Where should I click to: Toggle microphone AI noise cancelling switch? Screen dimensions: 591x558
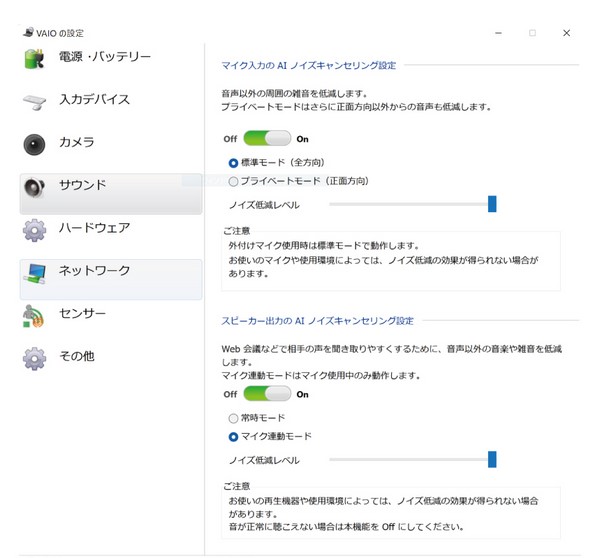267,138
